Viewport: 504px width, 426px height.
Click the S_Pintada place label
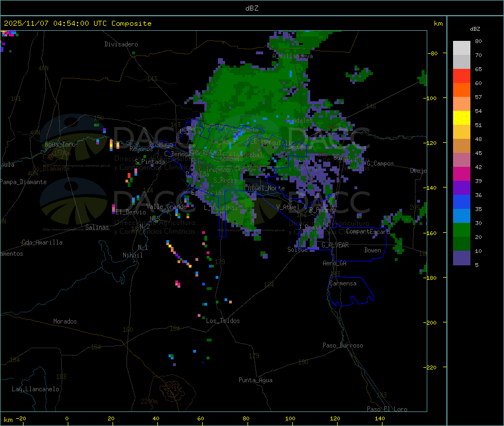click(150, 162)
